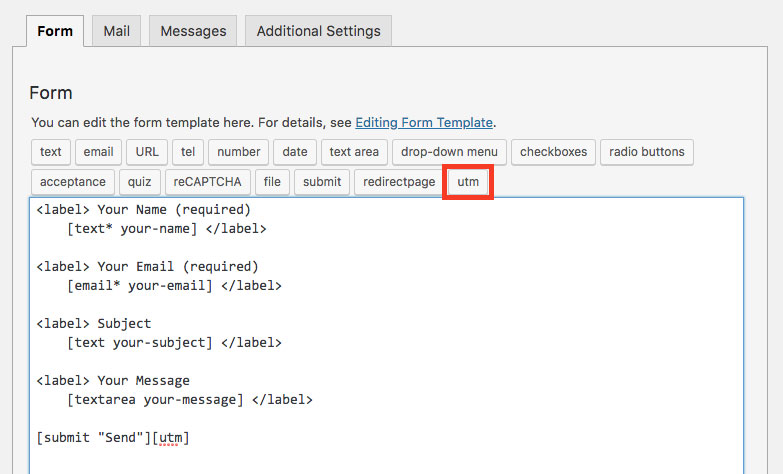Click inside the form template textarea
The width and height of the screenshot is (783, 474).
[387, 336]
